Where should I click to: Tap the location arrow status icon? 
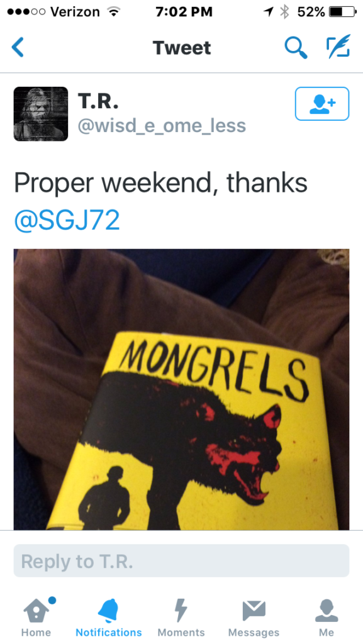click(269, 12)
